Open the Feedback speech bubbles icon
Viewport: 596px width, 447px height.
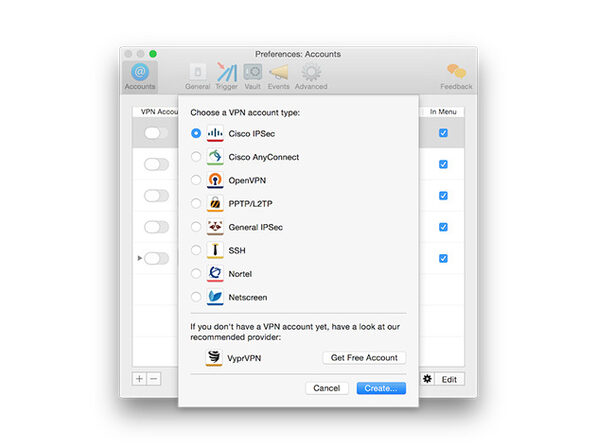click(x=456, y=76)
